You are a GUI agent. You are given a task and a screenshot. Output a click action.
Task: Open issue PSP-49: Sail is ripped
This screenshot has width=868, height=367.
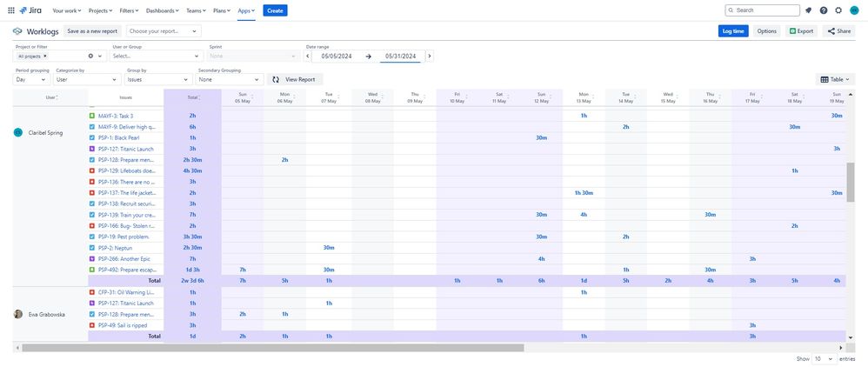pyautogui.click(x=123, y=325)
